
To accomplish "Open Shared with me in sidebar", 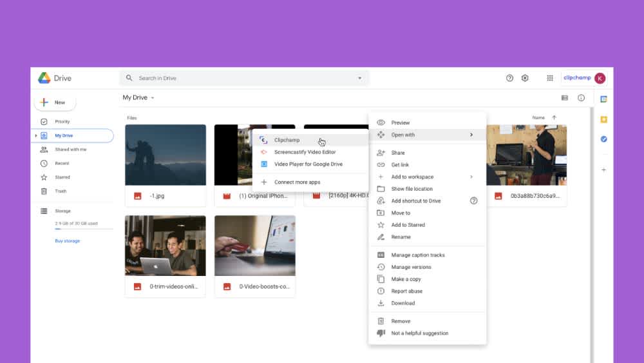I will tap(72, 150).
